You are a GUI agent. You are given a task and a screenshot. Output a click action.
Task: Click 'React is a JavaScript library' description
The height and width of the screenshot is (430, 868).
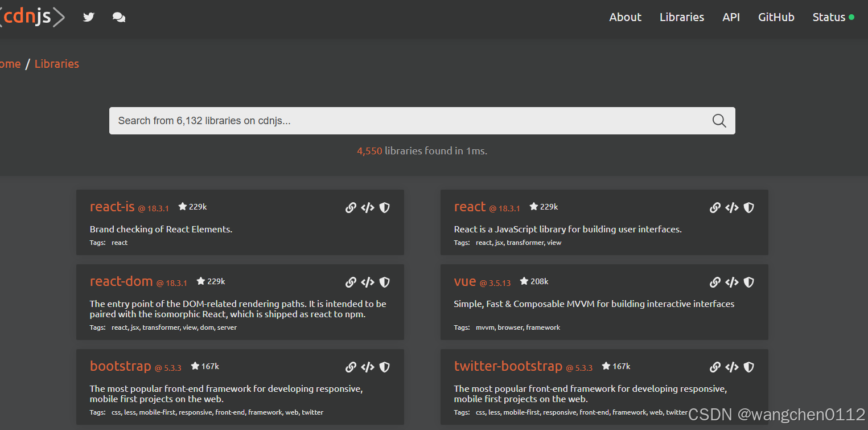(x=568, y=230)
